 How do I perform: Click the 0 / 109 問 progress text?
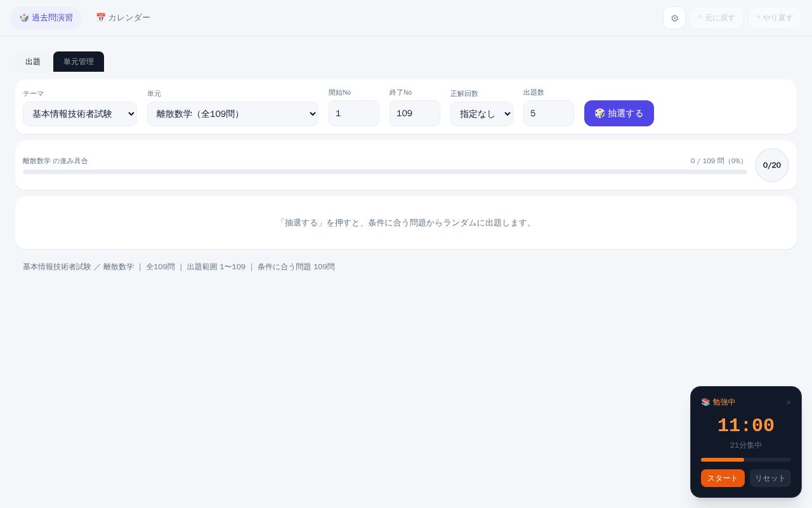coord(719,161)
